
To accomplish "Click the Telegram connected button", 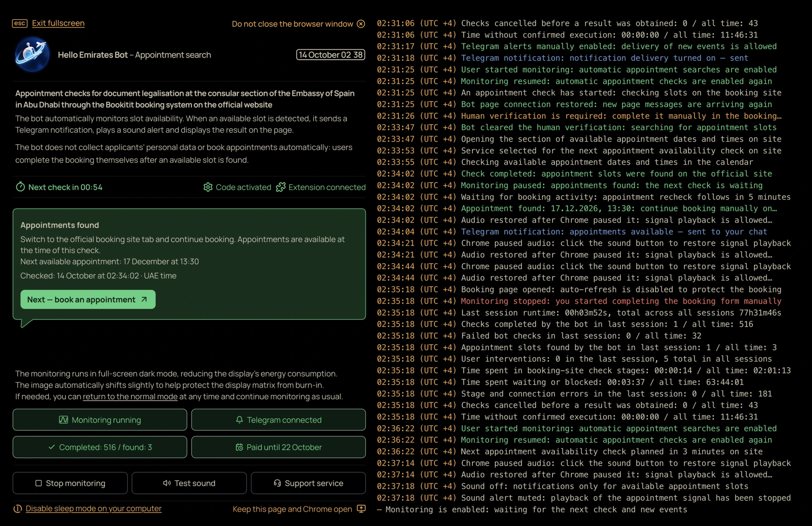I will [x=278, y=420].
